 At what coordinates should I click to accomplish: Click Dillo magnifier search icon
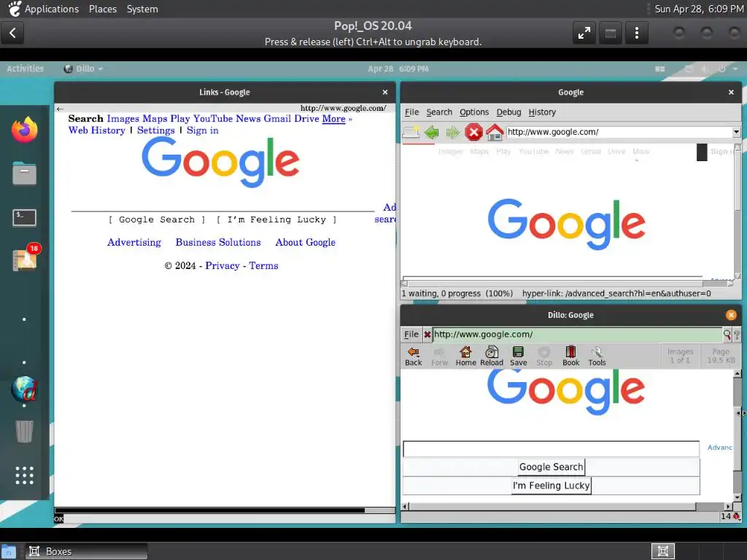(x=727, y=334)
